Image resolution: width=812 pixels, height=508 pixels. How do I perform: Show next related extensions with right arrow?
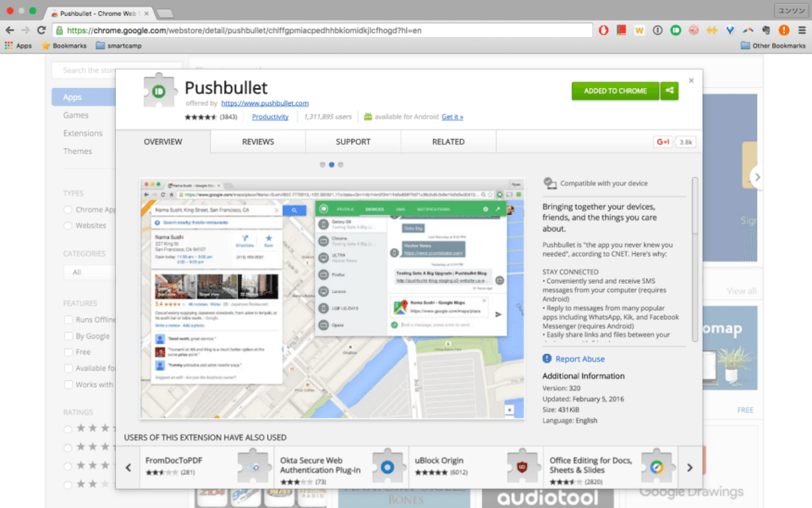(x=690, y=467)
